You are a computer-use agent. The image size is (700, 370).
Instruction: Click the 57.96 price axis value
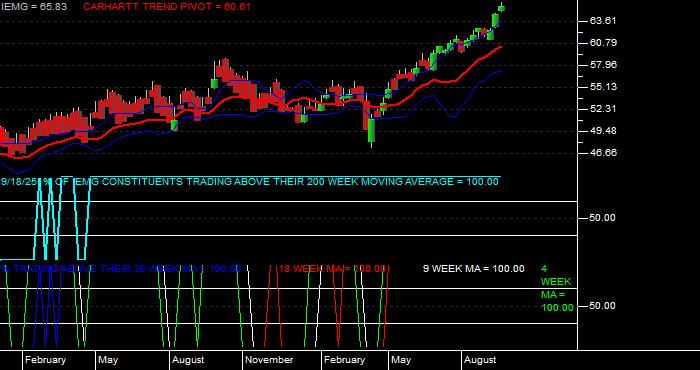[x=603, y=65]
